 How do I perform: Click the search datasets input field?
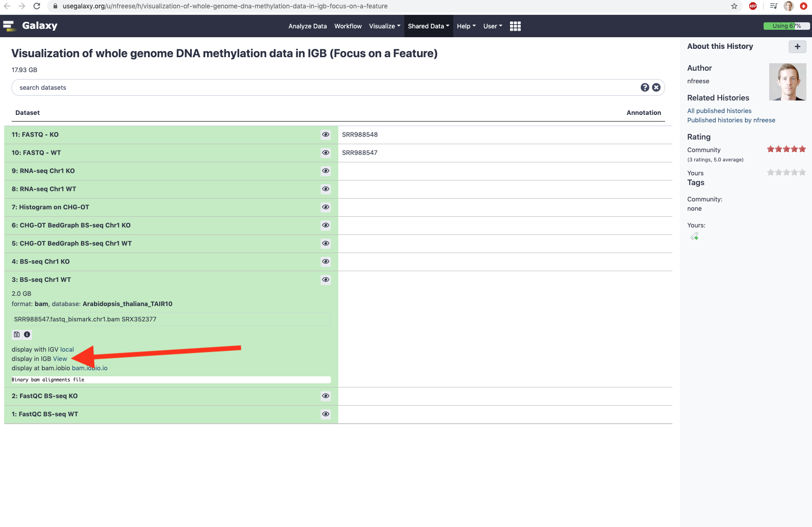[326, 87]
